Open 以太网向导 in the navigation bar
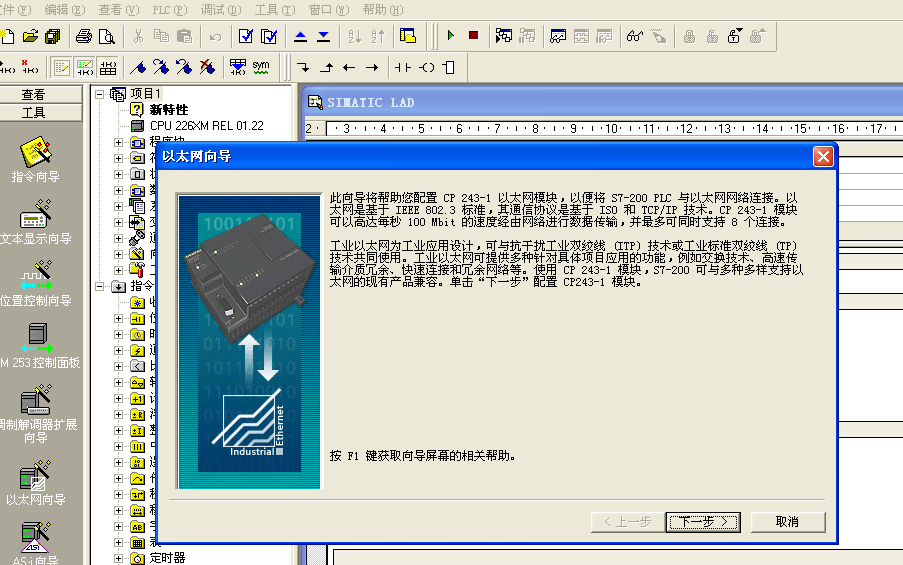This screenshot has width=903, height=565. (x=36, y=483)
